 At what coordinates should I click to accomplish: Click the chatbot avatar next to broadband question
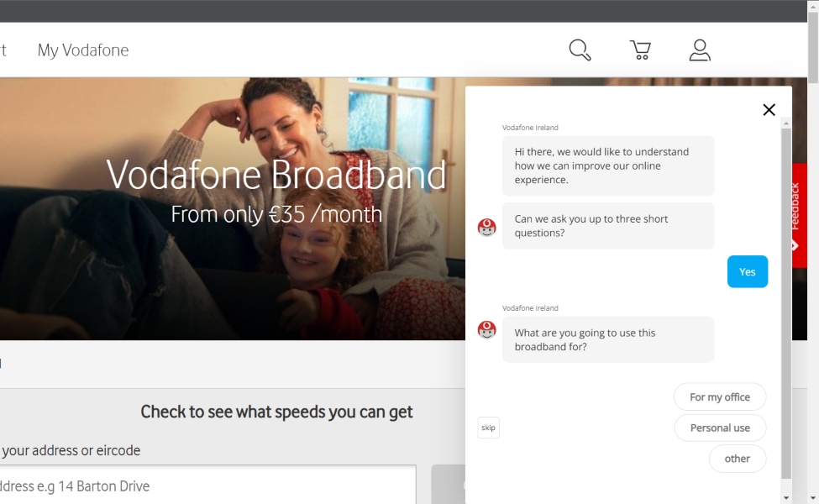point(486,329)
